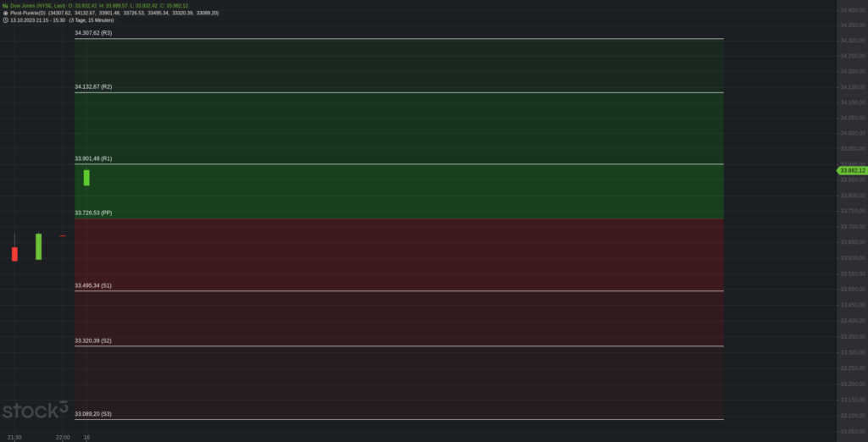Viewport: 868px width, 442px height.
Task: Select the 34.132,67 (R2) line label
Action: click(x=93, y=87)
